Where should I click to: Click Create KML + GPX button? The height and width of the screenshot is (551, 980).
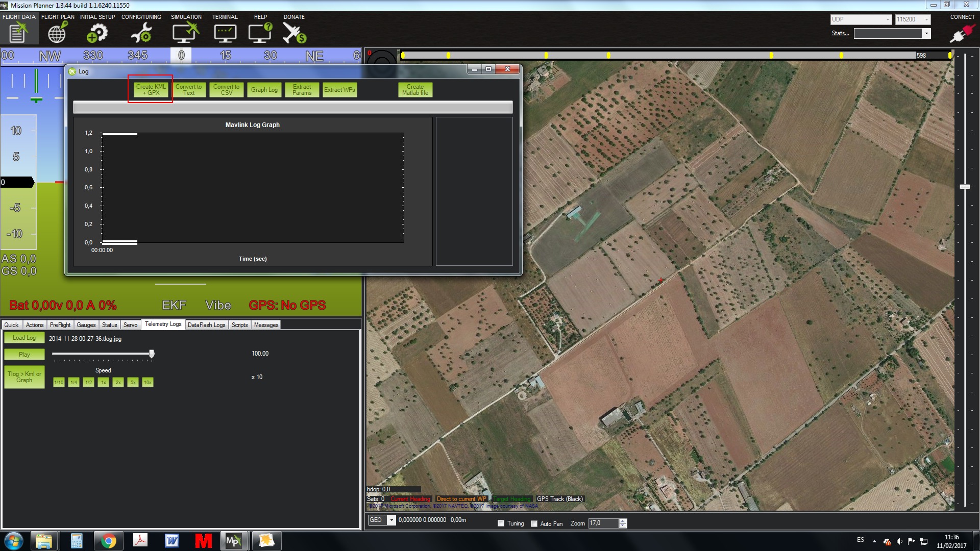151,90
